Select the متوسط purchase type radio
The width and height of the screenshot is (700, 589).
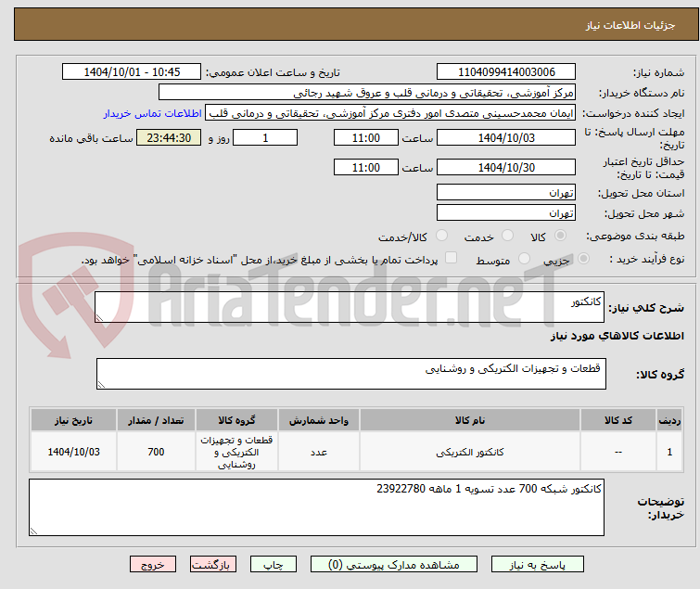(x=524, y=259)
